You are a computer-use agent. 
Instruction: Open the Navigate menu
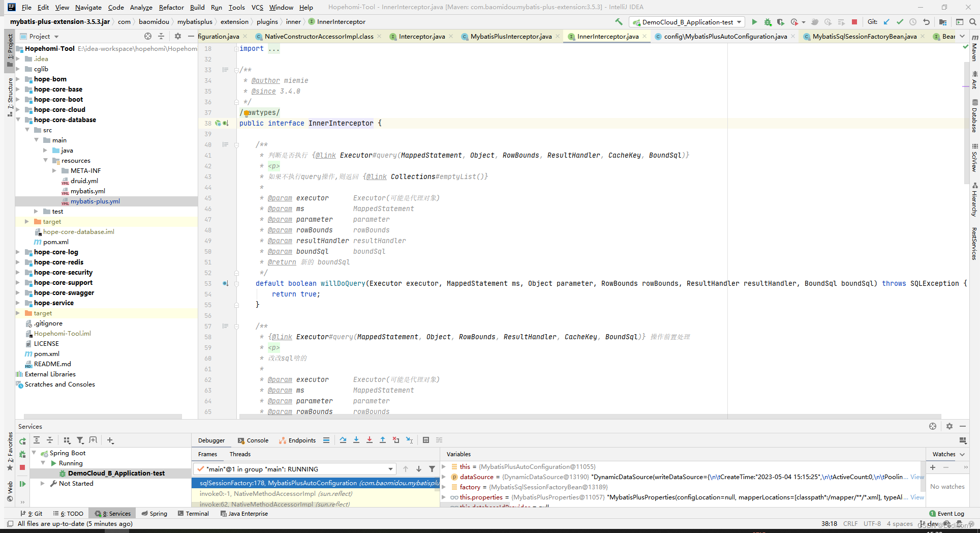point(88,7)
